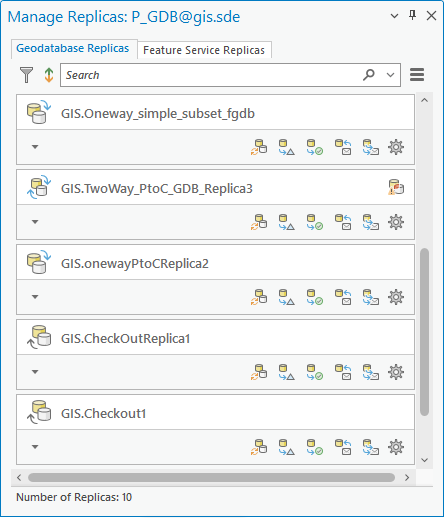The image size is (444, 518).
Task: Export acknowledgement message for GIS.Oneway_simple_subset_fgdb
Action: coord(315,147)
